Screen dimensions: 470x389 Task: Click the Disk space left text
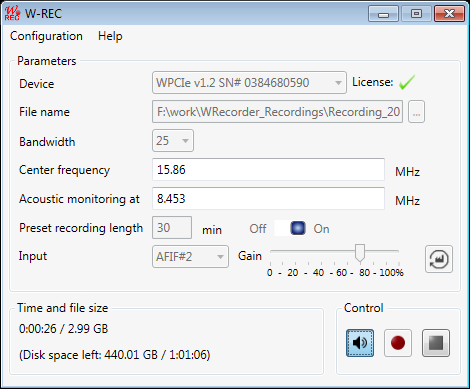click(115, 355)
